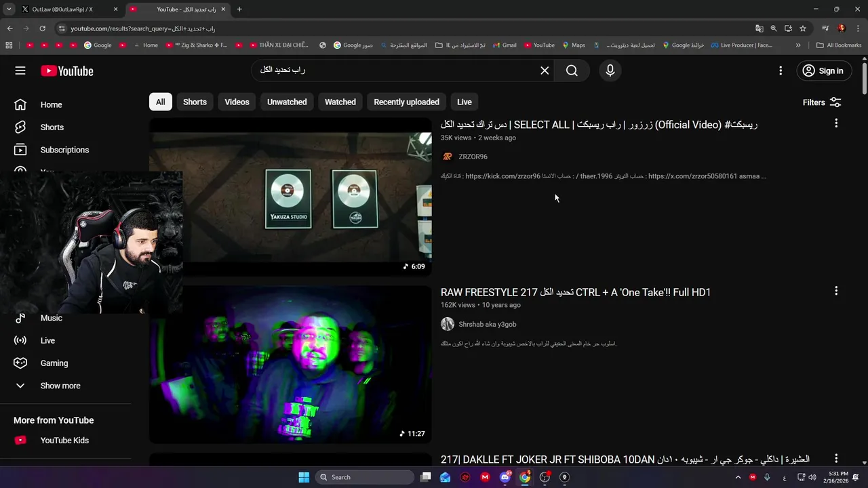The width and height of the screenshot is (868, 488).
Task: Click the magnifying glass search button
Action: coord(572,70)
